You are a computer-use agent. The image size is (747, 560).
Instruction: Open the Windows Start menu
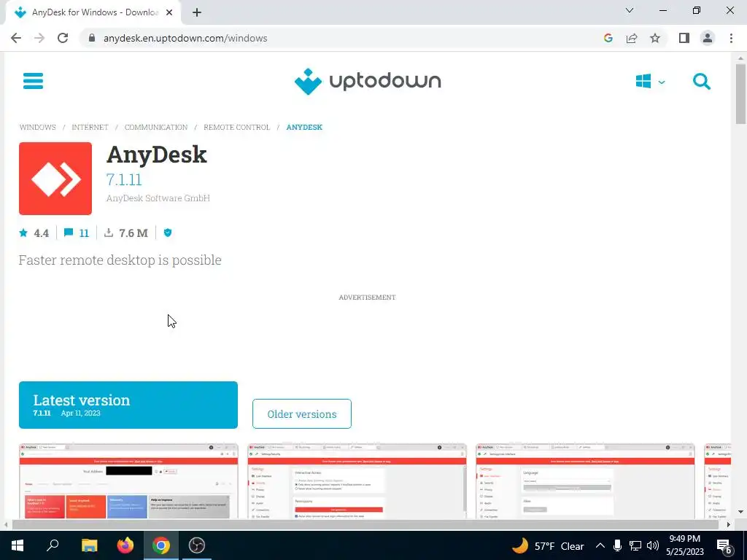(18, 545)
